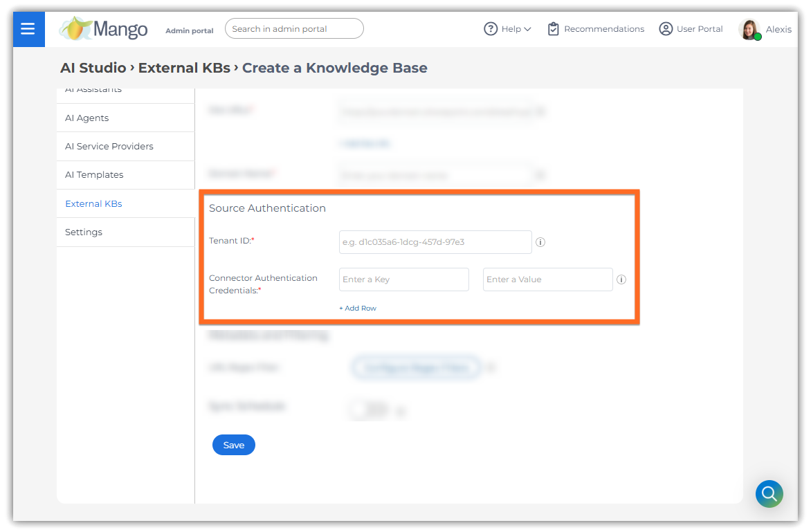Expand the Help dropdown menu

click(516, 29)
